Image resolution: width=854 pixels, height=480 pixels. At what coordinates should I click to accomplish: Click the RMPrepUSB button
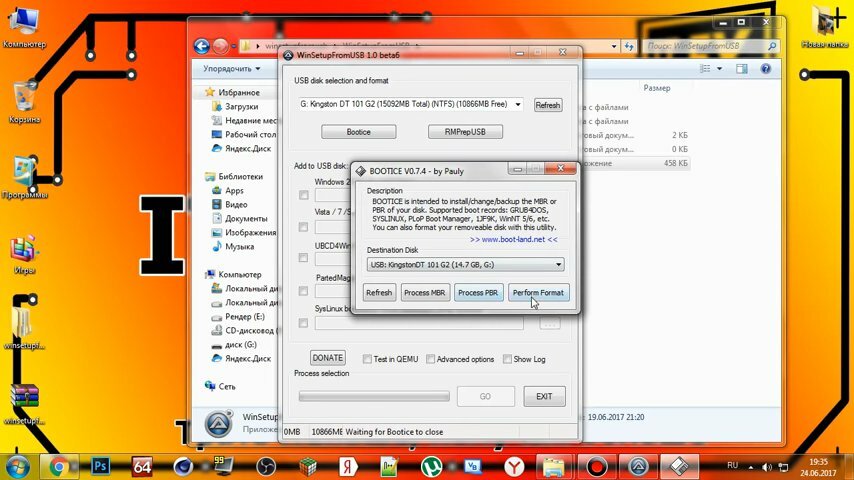click(465, 132)
